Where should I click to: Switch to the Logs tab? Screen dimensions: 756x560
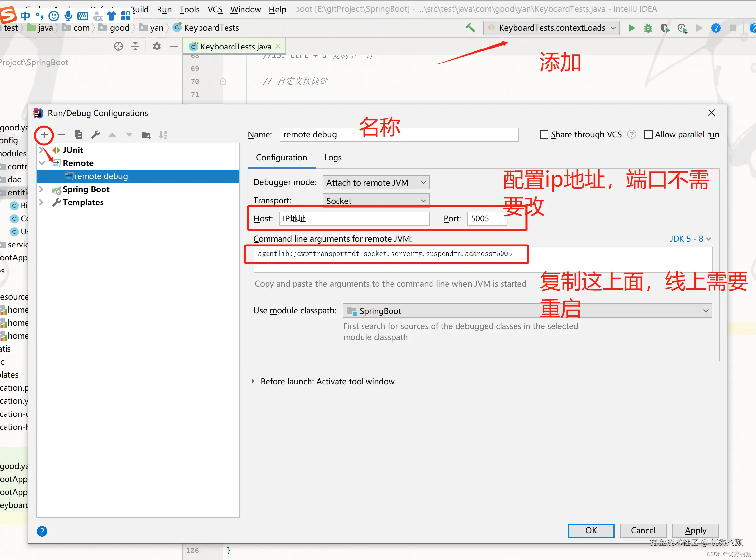point(333,158)
